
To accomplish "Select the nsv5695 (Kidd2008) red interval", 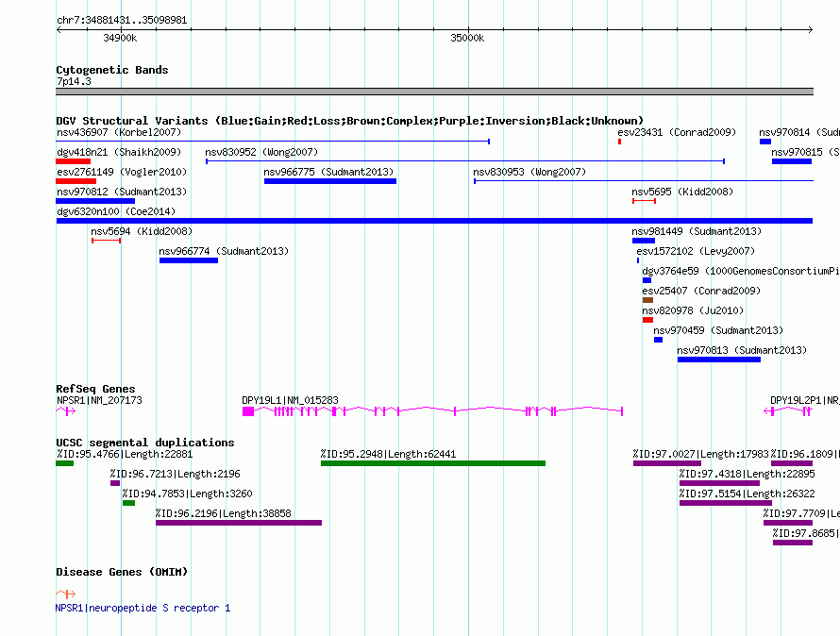I will pos(644,201).
